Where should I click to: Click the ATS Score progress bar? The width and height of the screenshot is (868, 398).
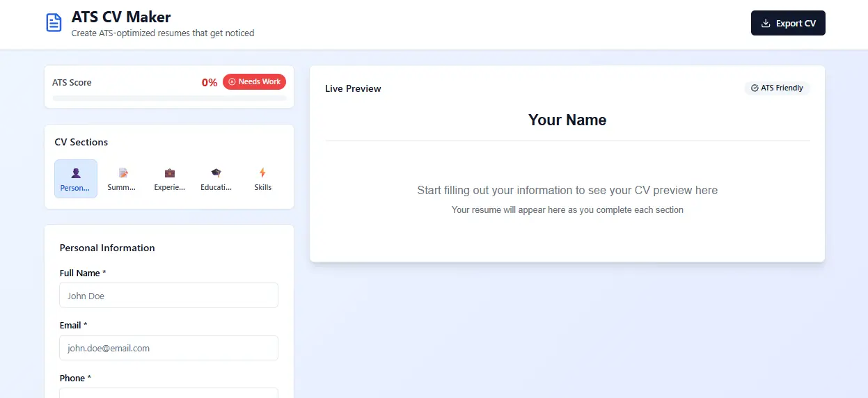click(x=169, y=98)
